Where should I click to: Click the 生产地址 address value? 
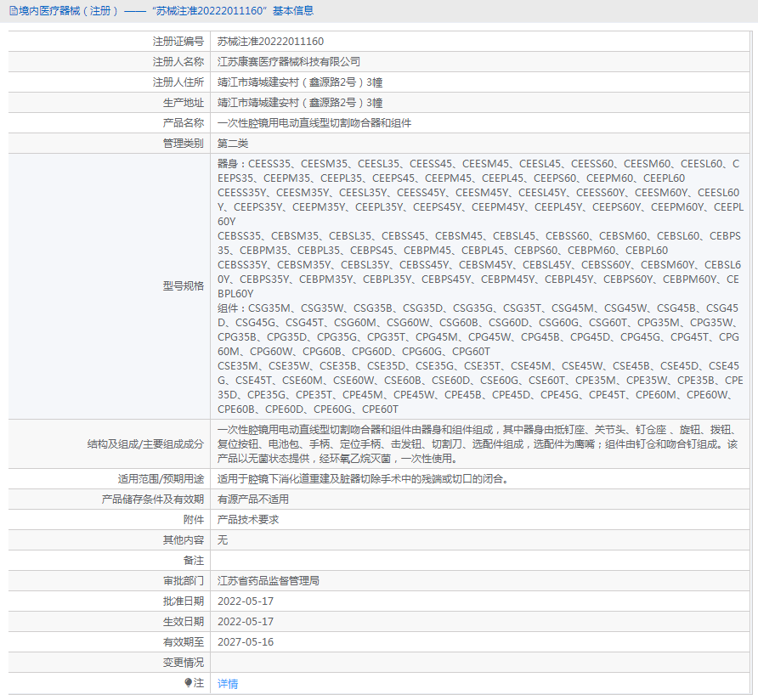click(x=300, y=103)
